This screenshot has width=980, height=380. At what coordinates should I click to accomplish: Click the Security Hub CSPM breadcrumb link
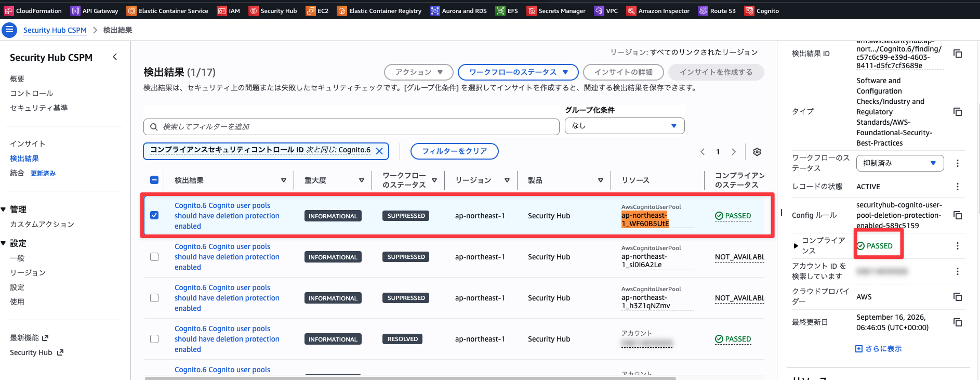click(x=55, y=30)
